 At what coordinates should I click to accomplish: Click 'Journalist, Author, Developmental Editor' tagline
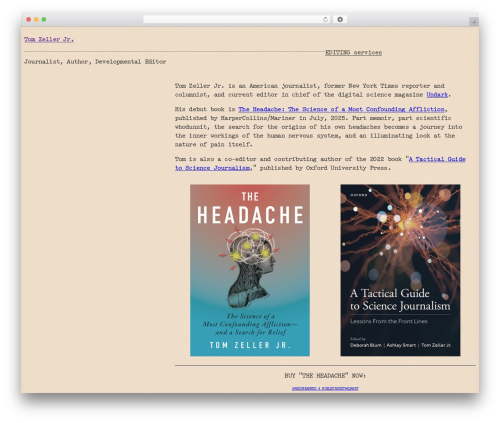pyautogui.click(x=95, y=62)
